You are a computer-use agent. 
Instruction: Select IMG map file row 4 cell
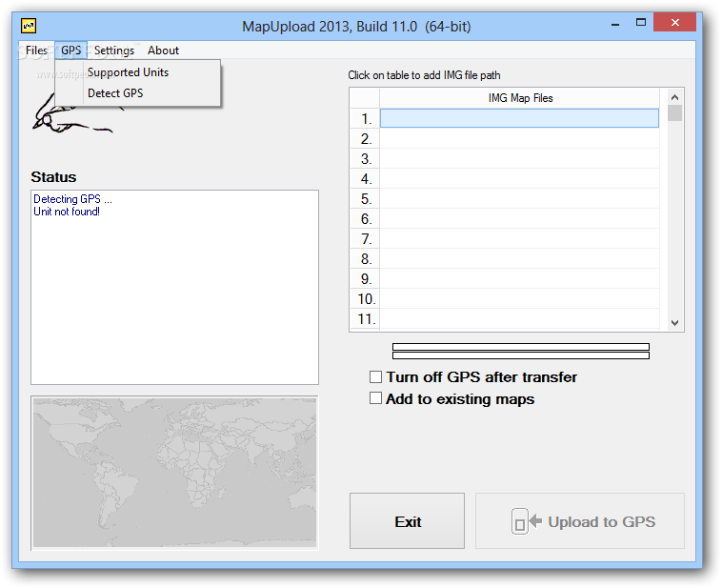click(519, 178)
